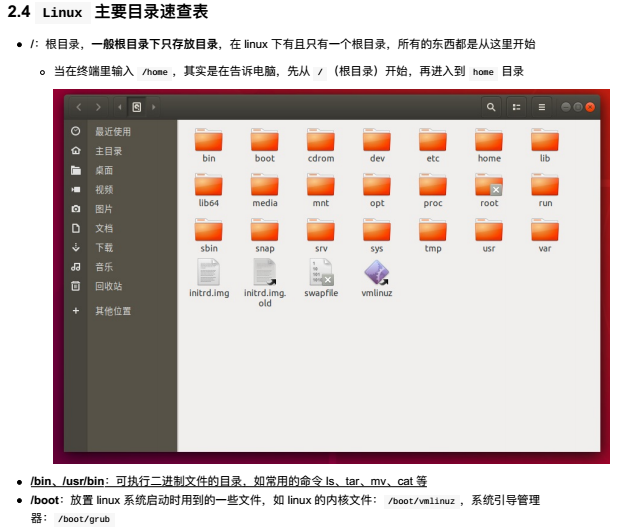This screenshot has width=621, height=528.
Task: Open 音乐 in the sidebar
Action: click(121, 267)
